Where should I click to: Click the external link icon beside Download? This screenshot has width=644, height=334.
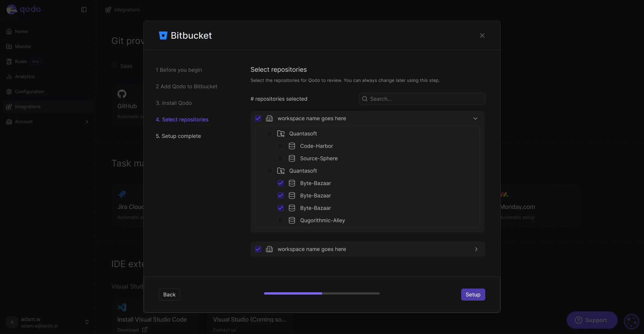click(145, 330)
